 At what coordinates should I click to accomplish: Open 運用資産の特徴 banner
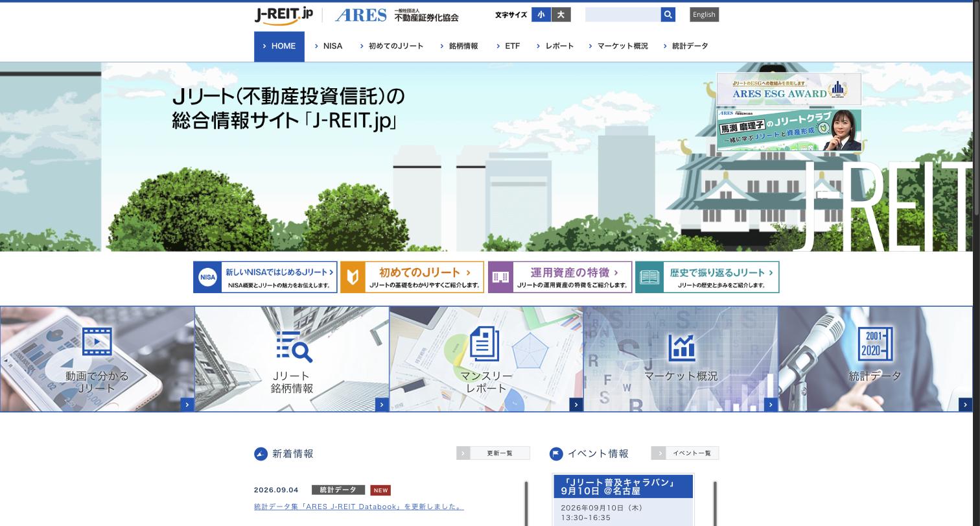[x=560, y=277]
